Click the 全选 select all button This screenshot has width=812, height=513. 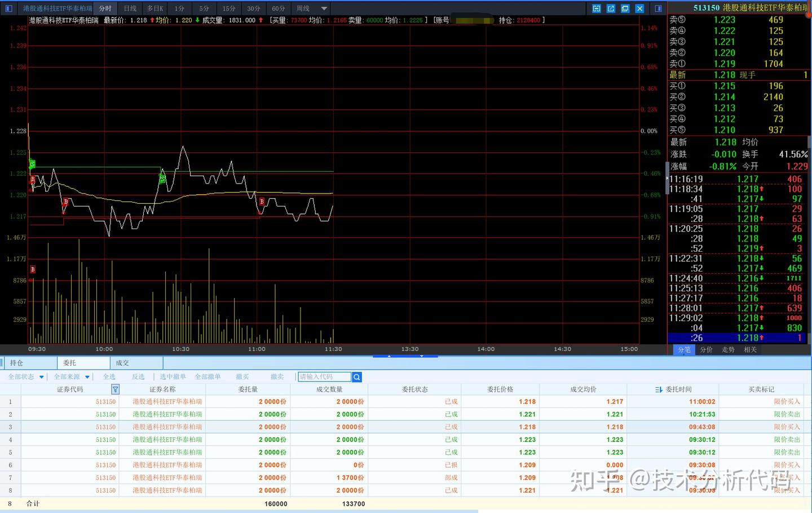point(109,377)
